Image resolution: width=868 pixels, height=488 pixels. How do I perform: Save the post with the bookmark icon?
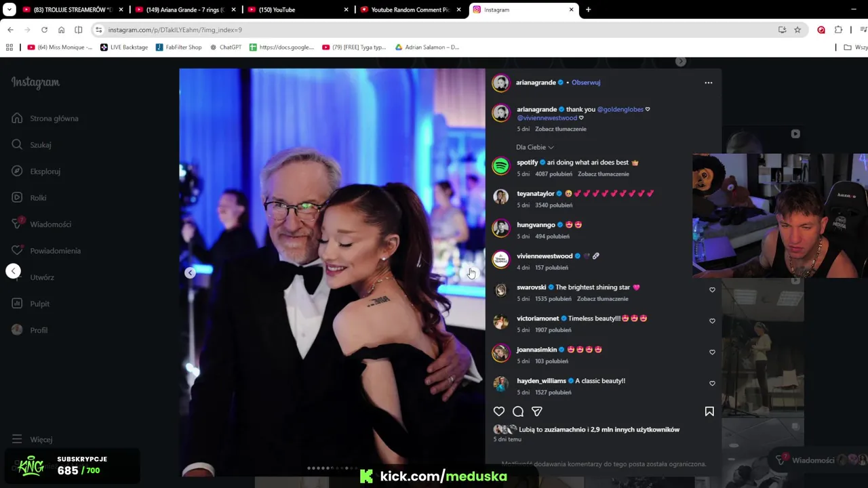[x=709, y=411]
